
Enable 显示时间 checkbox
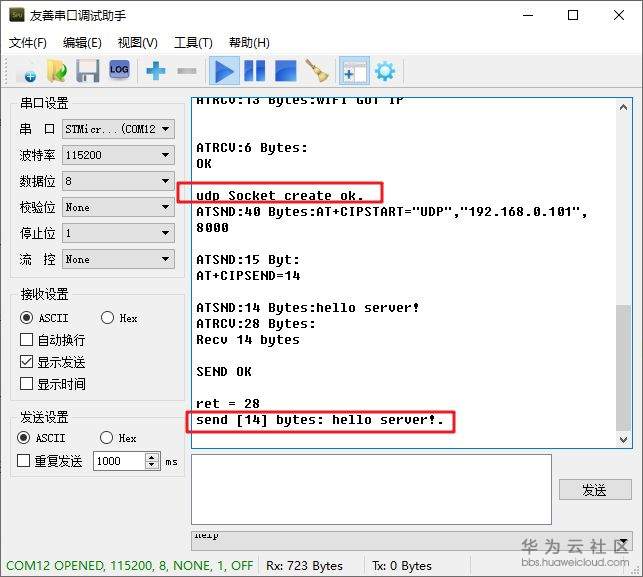(x=26, y=384)
